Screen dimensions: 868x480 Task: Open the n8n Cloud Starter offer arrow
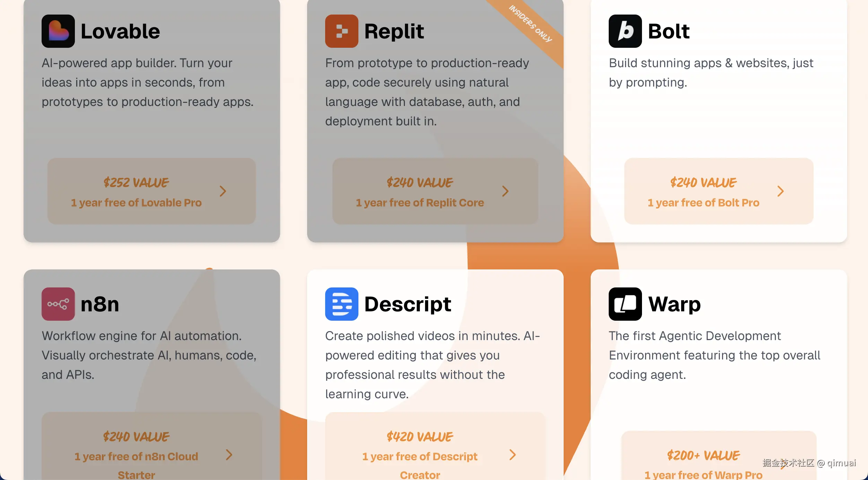pos(229,455)
